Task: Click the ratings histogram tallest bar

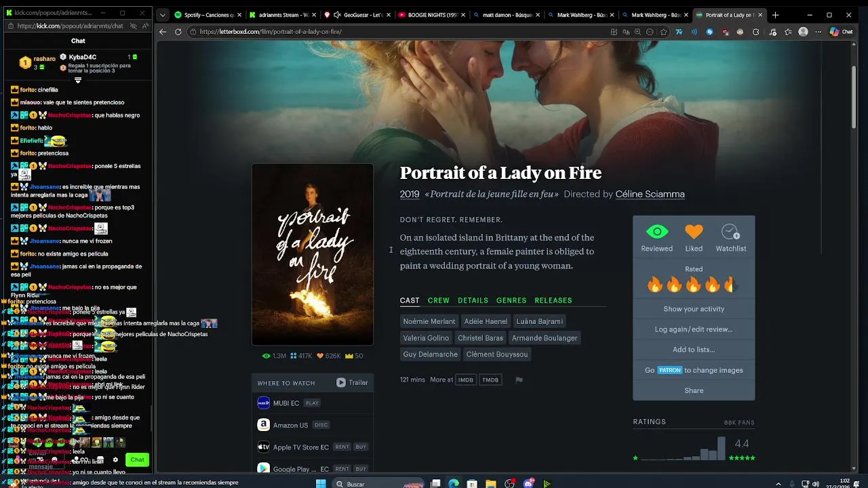Action: pos(721,449)
